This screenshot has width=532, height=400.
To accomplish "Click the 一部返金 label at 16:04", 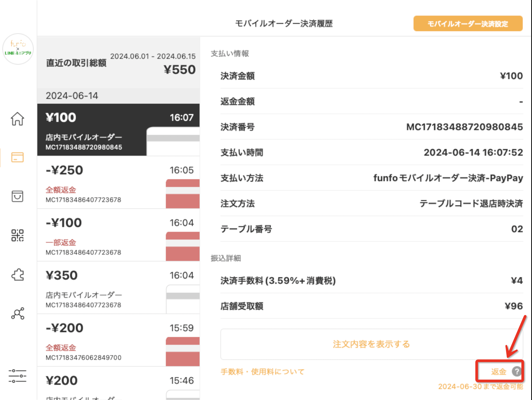I will click(x=61, y=243).
